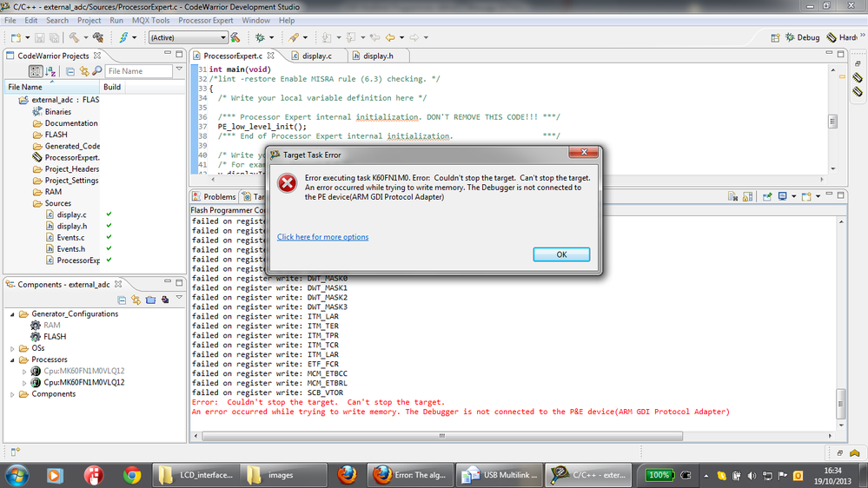The image size is (868, 488).
Task: Expand the bottom Components folder node
Action: pos(12,394)
